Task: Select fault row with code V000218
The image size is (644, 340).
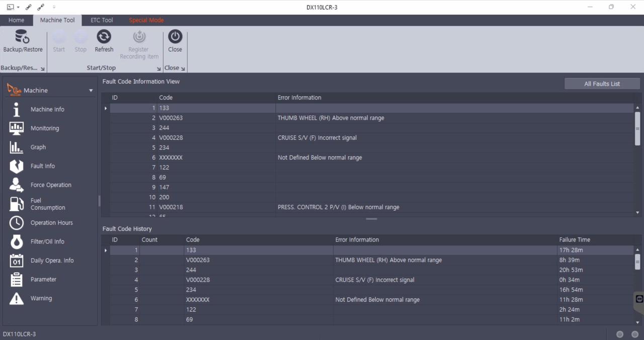Action: 171,207
